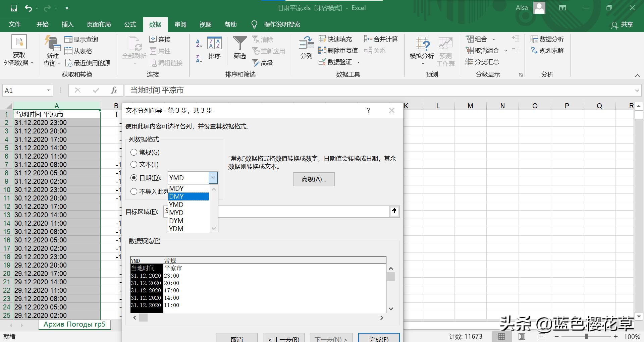Select the Архив Погоды rp5 sheet tab
Image resolution: width=644 pixels, height=342 pixels.
click(74, 324)
